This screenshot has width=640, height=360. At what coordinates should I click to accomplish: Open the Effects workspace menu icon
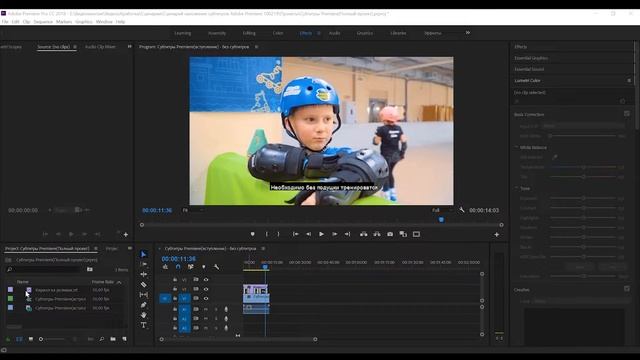point(319,33)
